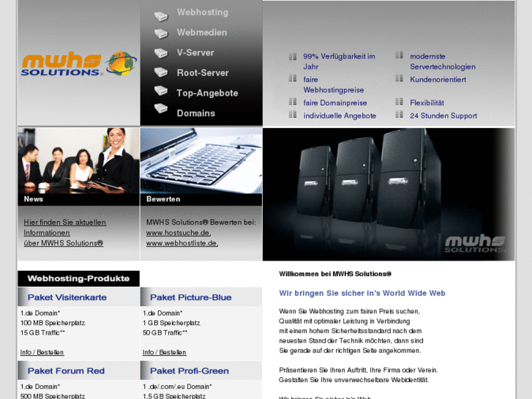The image size is (532, 399).
Task: Open Info / Bestellen for Paket Picture-Blue
Action: pos(165,352)
